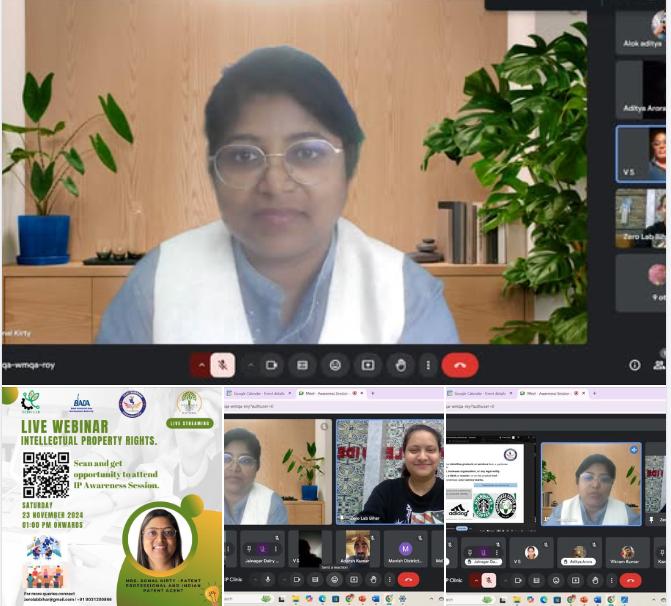Open audio settings chevron beside the top mic button

[x=202, y=365]
